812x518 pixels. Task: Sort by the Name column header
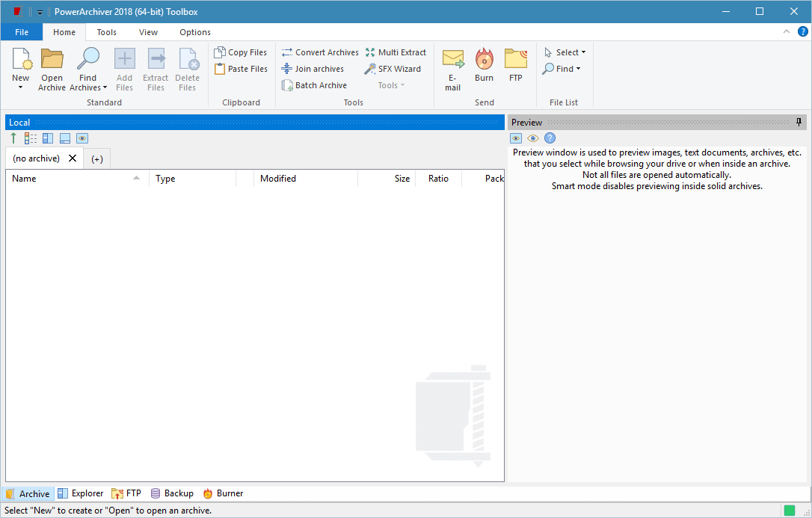tap(77, 179)
